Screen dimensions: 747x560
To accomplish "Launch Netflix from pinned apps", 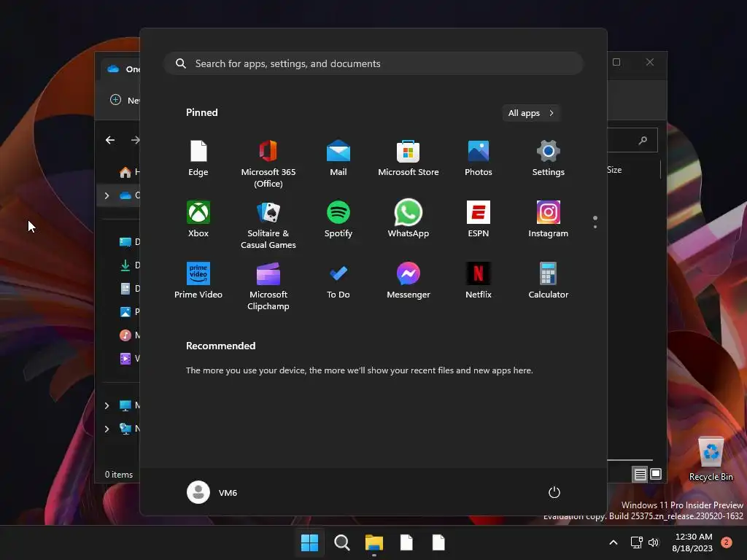I will click(x=479, y=281).
